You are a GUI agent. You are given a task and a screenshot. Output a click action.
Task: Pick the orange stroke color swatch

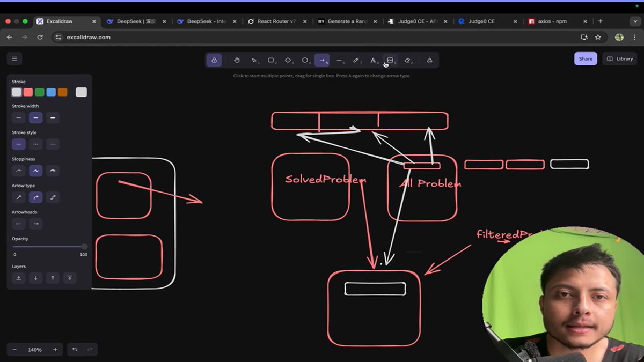(x=62, y=92)
